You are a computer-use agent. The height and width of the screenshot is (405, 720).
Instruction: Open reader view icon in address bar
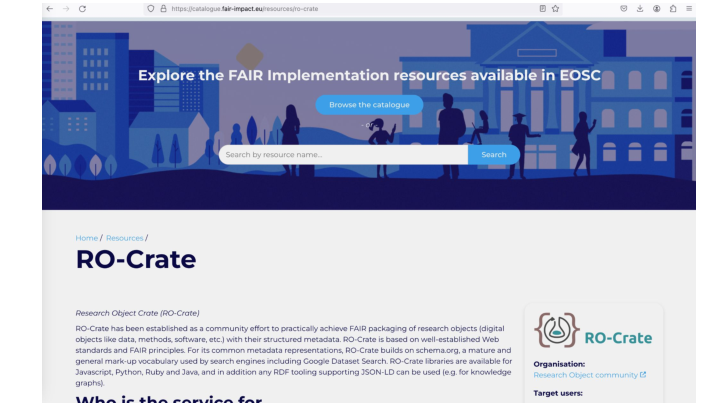(x=543, y=9)
